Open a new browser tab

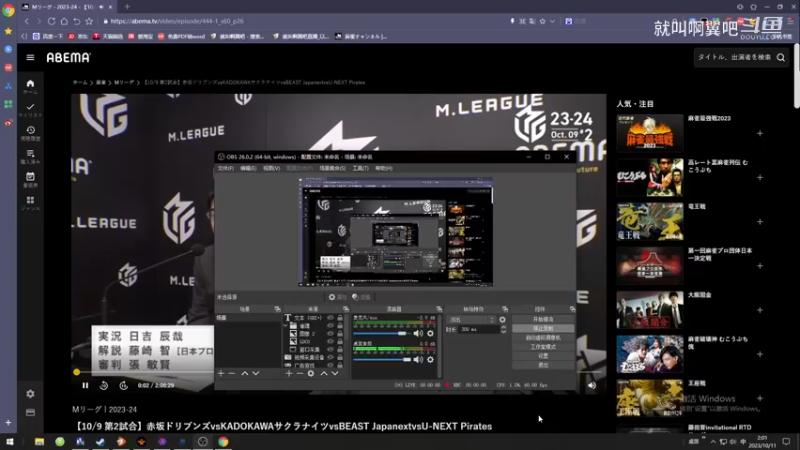(x=127, y=7)
